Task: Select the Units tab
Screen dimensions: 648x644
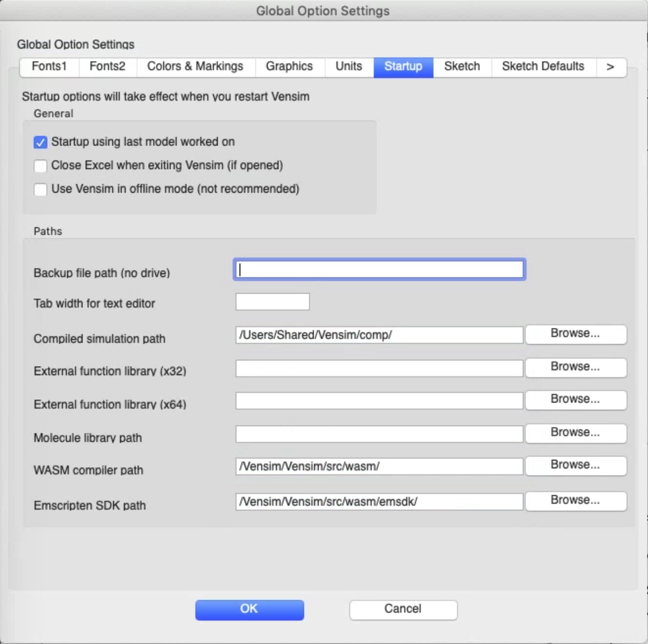Action: [348, 66]
